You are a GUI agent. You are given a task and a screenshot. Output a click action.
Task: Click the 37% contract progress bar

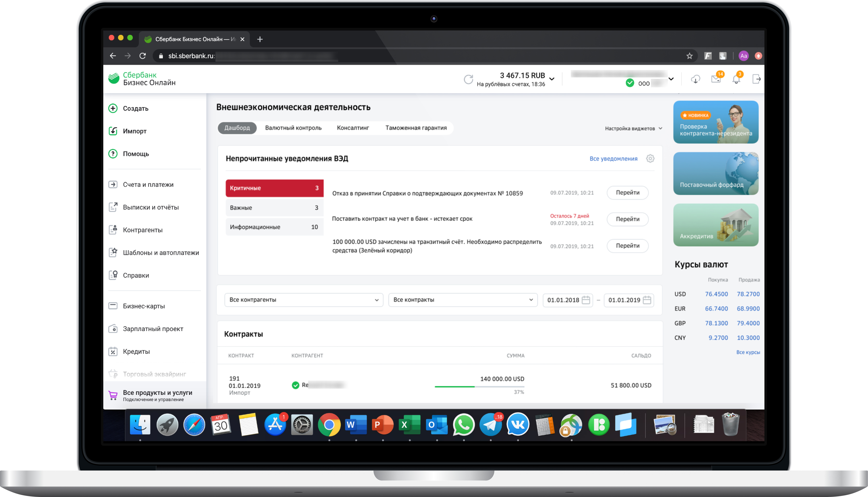tap(479, 387)
